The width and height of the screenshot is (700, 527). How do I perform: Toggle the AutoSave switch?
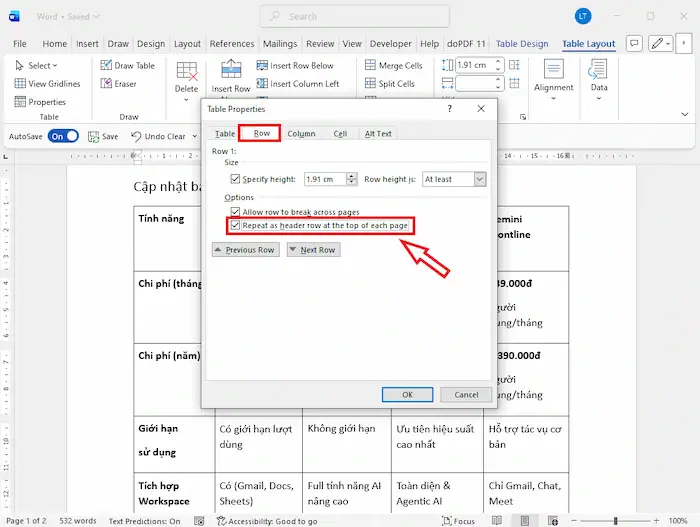coord(63,136)
